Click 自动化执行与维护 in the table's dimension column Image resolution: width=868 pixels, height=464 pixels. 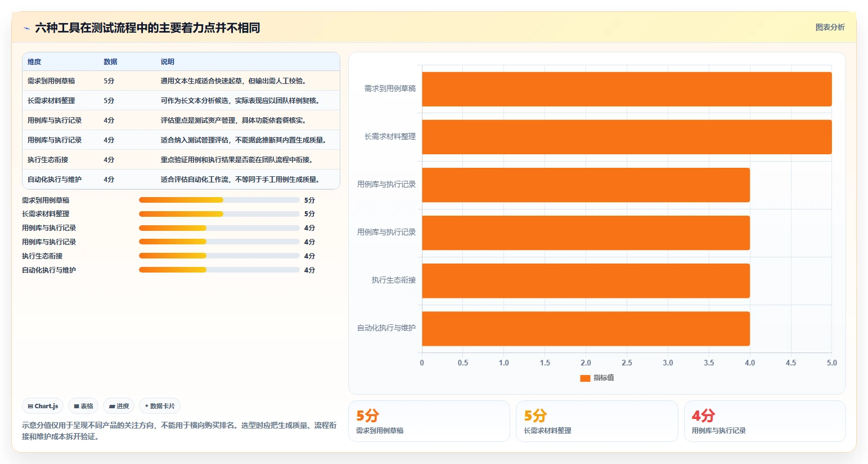click(55, 180)
